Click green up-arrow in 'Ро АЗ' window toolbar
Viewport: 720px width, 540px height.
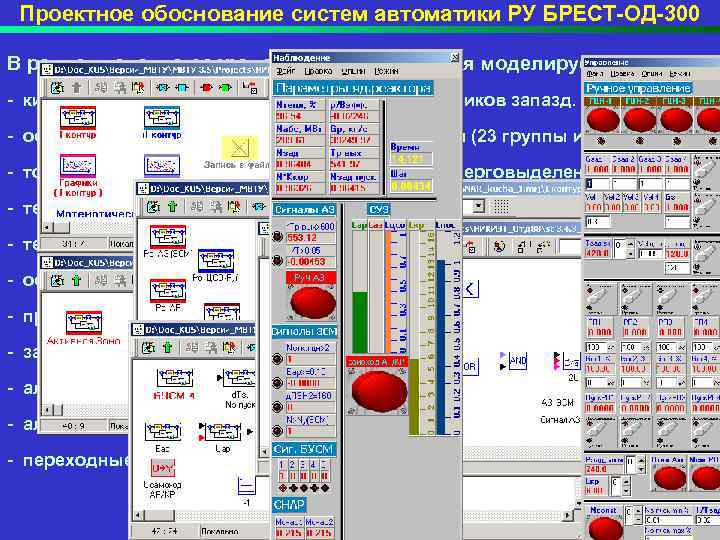(172, 207)
